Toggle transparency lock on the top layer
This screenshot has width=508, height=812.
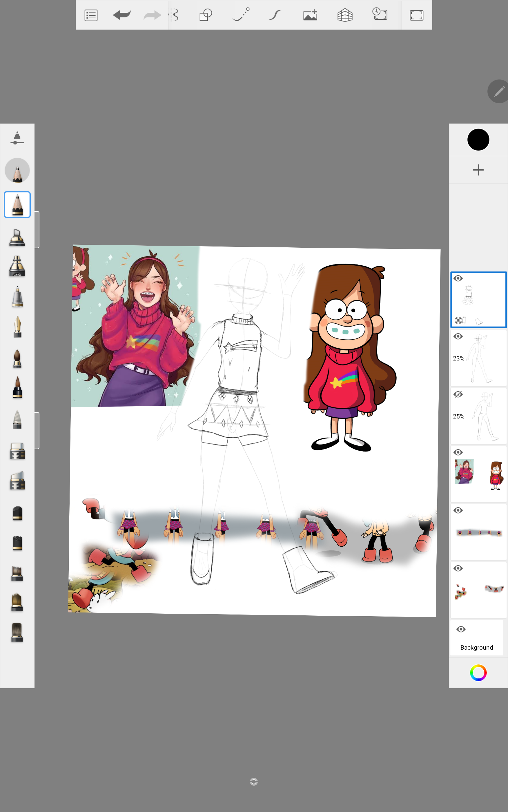click(458, 320)
